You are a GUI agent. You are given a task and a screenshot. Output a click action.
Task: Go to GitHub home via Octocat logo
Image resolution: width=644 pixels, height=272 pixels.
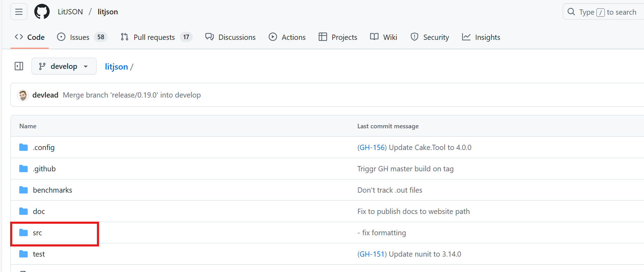pyautogui.click(x=42, y=12)
